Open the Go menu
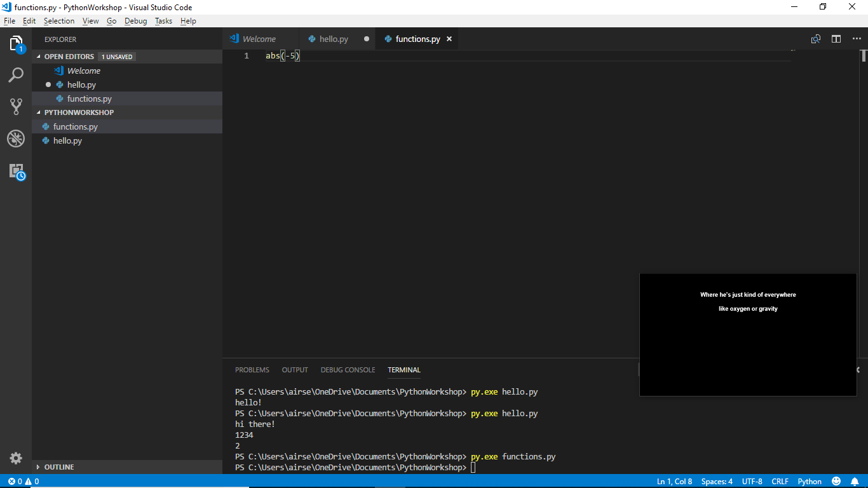 (x=111, y=21)
